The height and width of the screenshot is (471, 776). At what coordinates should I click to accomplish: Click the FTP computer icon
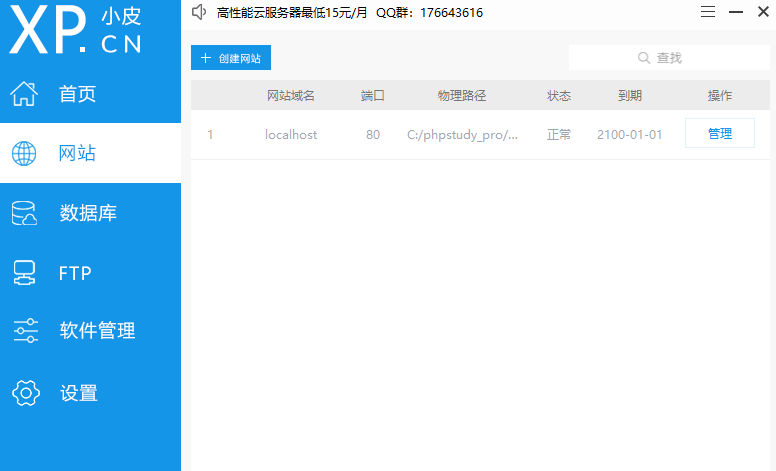coord(24,273)
